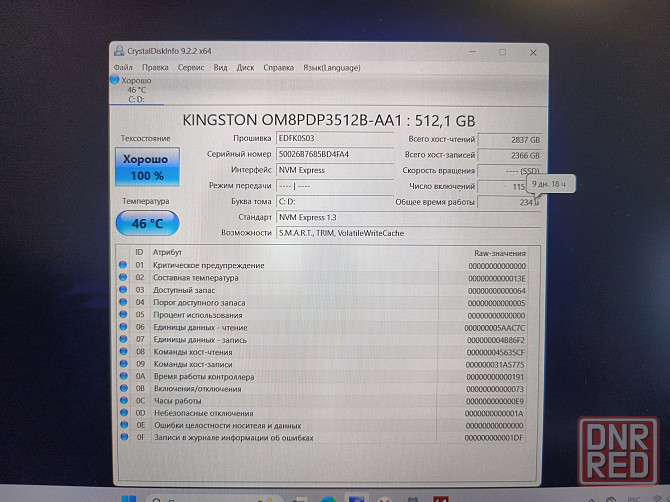Click raw value 00000000001A

[494, 414]
